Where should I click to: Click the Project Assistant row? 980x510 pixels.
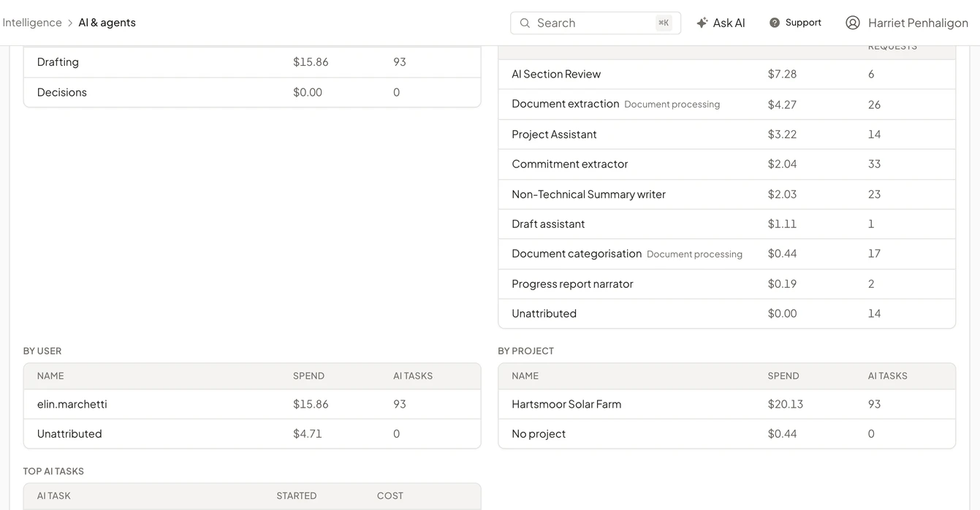pyautogui.click(x=726, y=134)
